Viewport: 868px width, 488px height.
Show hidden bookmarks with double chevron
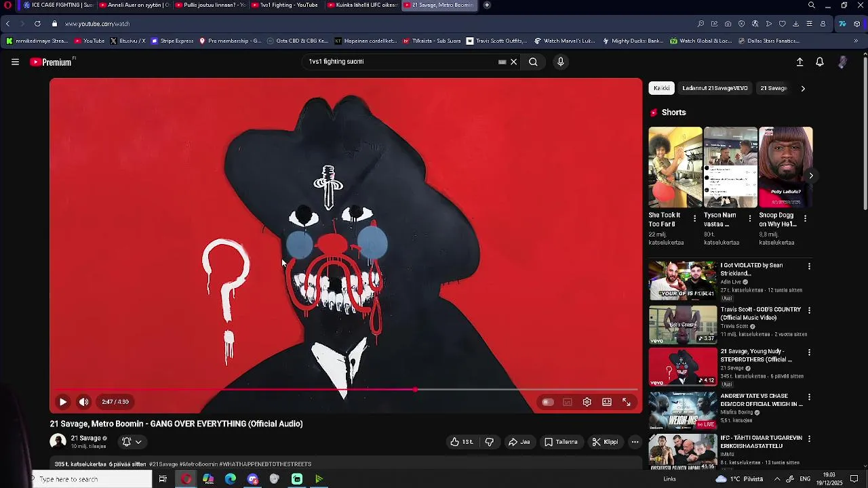[856, 41]
